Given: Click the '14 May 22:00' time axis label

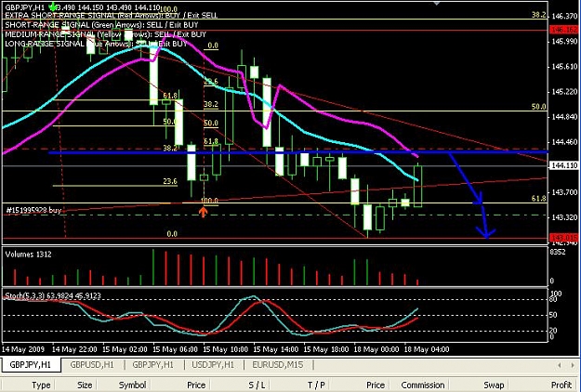Looking at the screenshot, I should (74, 349).
